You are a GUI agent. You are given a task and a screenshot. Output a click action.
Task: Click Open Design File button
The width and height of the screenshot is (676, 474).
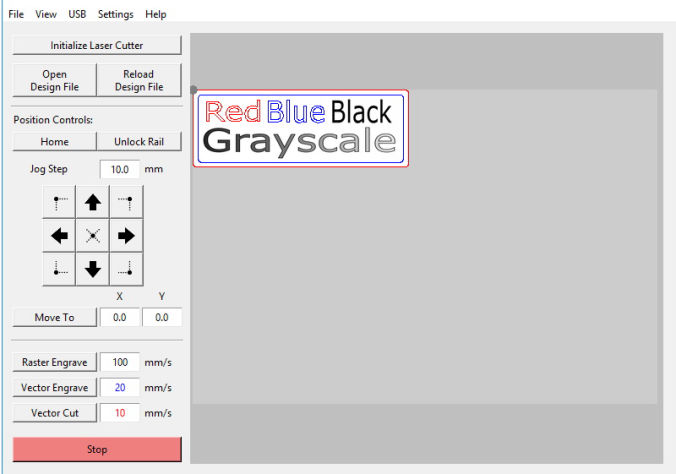tap(54, 80)
